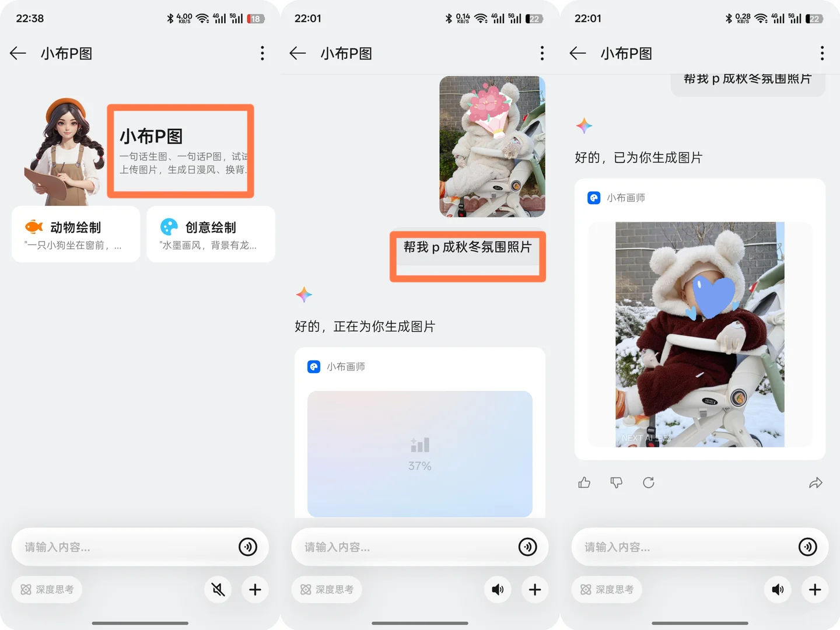This screenshot has height=630, width=840.
Task: Open the highlighted 小布P图 intro card
Action: [x=180, y=150]
